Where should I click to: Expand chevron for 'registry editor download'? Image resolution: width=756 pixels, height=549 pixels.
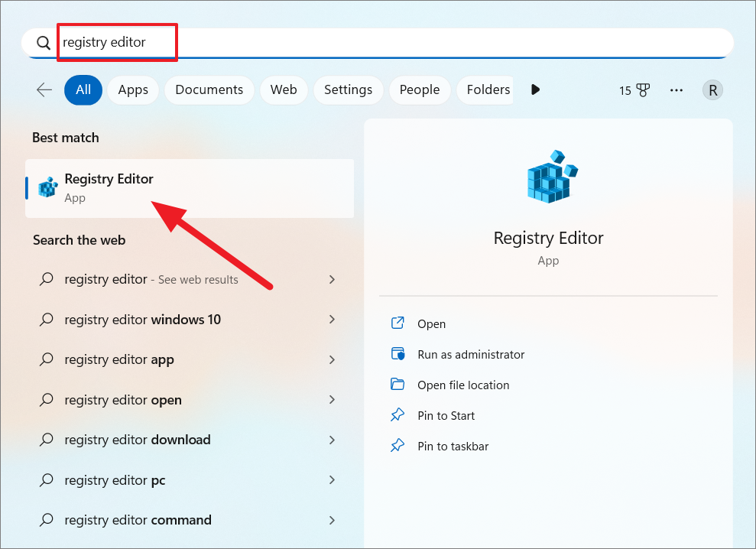pos(332,440)
